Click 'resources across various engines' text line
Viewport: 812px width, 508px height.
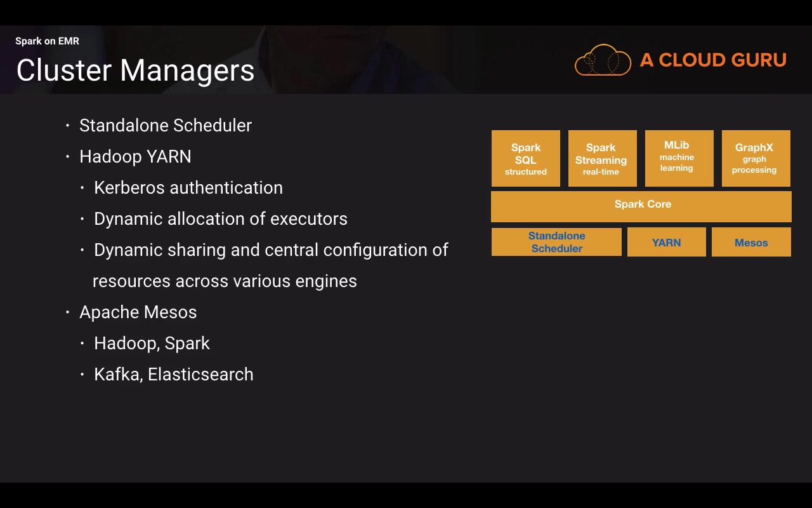[225, 281]
